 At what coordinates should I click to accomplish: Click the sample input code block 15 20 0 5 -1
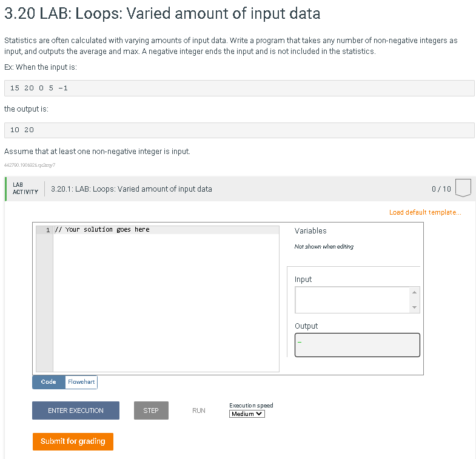pos(240,88)
